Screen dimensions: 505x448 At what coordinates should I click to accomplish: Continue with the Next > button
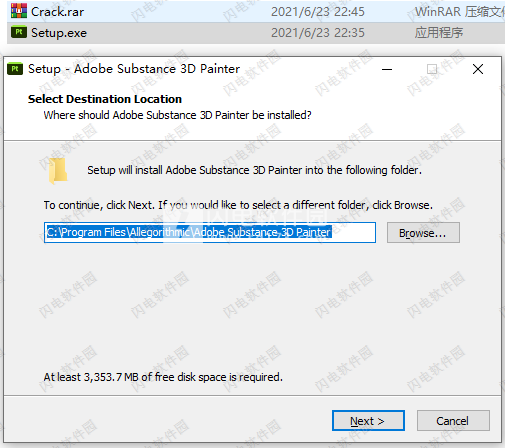pos(368,421)
